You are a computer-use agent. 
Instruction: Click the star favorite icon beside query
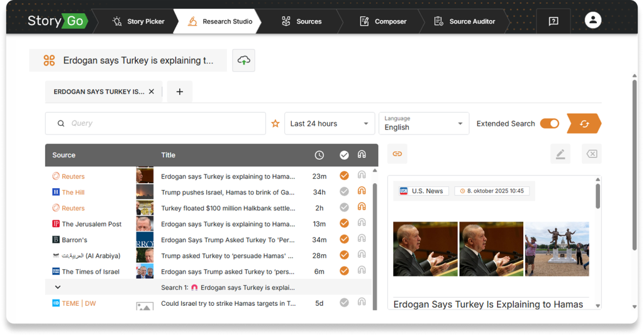click(275, 123)
